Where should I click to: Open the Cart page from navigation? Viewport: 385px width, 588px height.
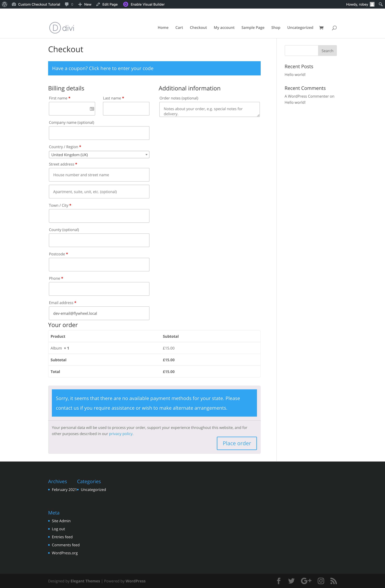point(179,27)
